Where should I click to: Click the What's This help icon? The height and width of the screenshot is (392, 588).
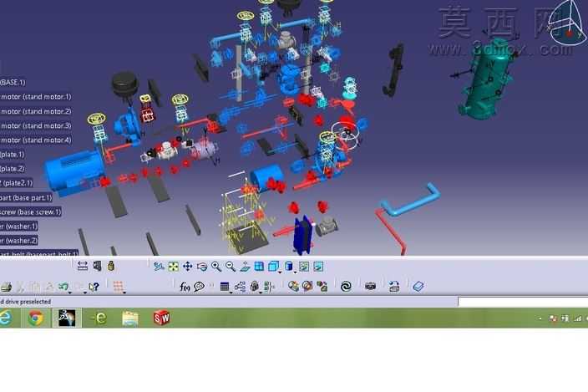tap(94, 287)
